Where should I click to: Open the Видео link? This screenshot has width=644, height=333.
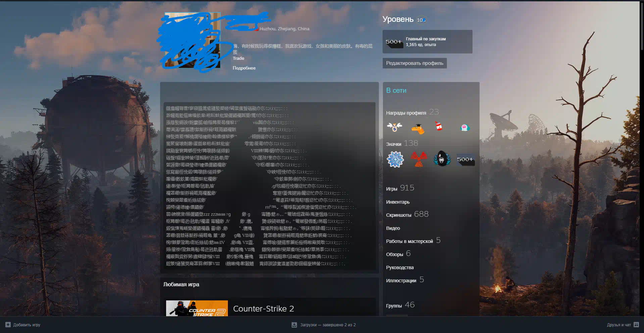coord(393,228)
